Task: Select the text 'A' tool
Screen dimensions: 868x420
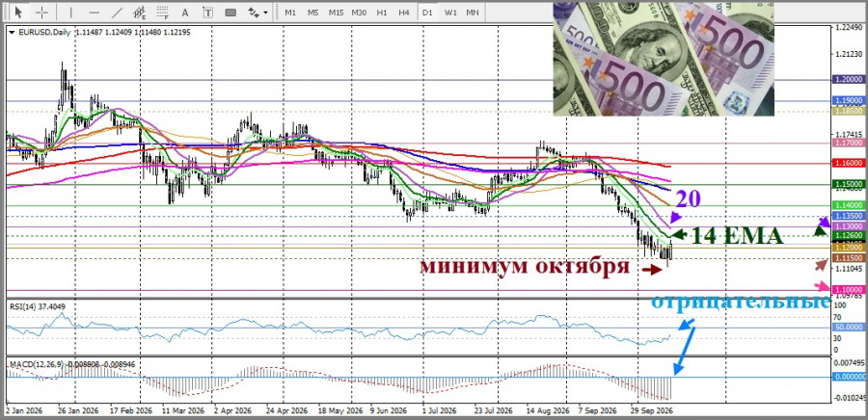Action: [x=185, y=12]
